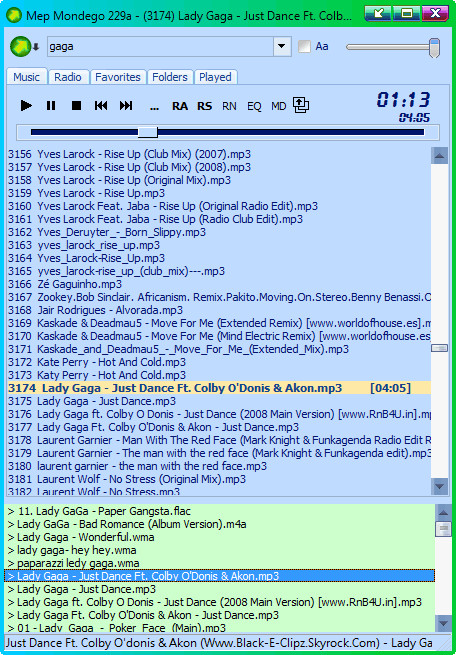Click the search results scrollbar up arrow
456x655 pixels.
(x=443, y=512)
